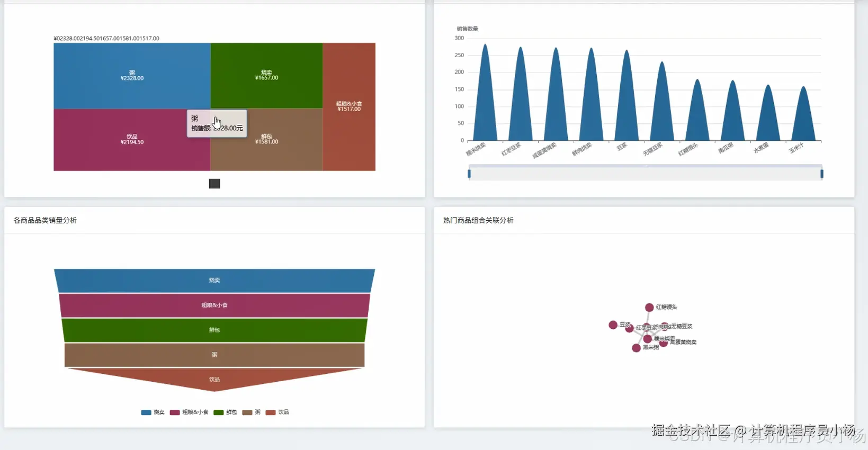This screenshot has height=450, width=868.
Task: Click the 豆浆 node in relation graph
Action: pyautogui.click(x=613, y=325)
